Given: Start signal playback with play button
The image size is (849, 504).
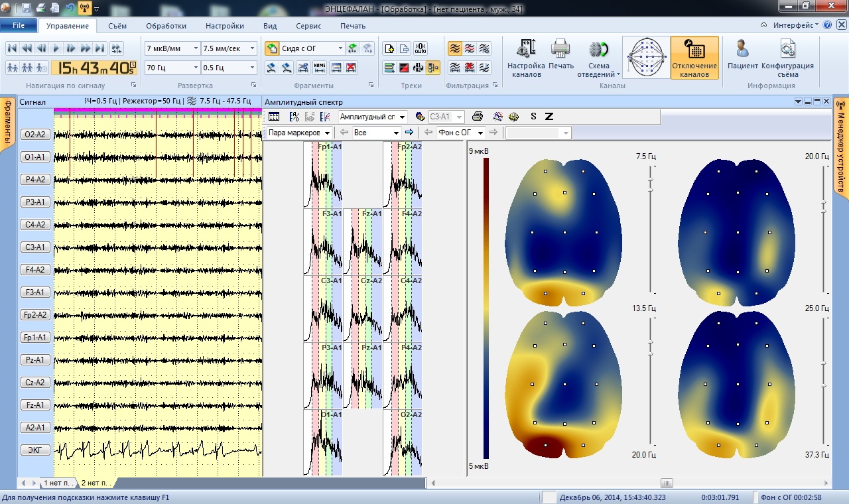Looking at the screenshot, I should pyautogui.click(x=56, y=48).
